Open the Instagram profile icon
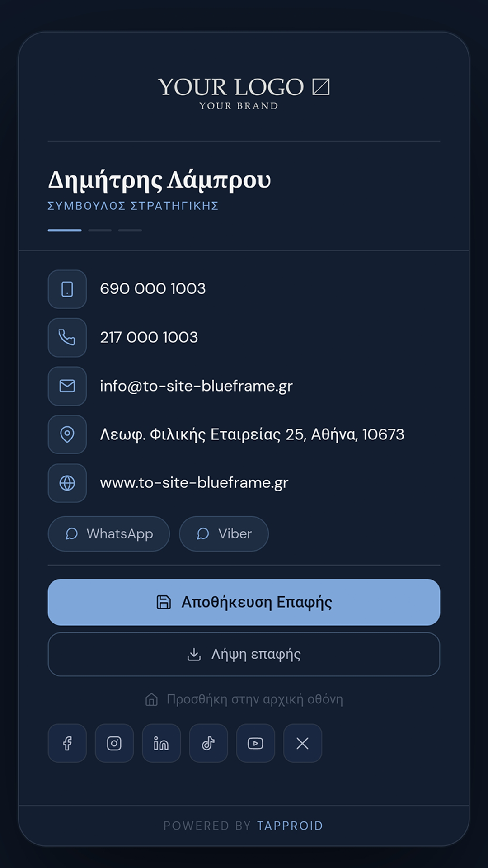488x868 pixels. pyautogui.click(x=114, y=743)
